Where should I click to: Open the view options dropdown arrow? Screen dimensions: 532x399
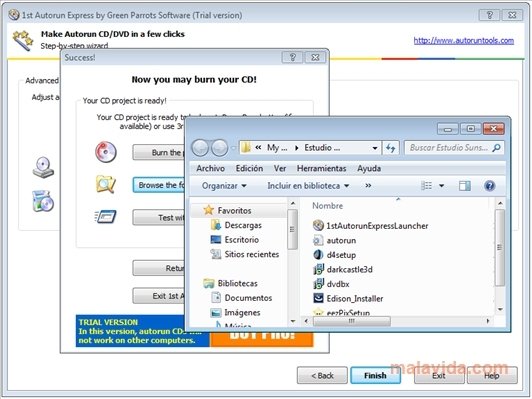[x=441, y=186]
